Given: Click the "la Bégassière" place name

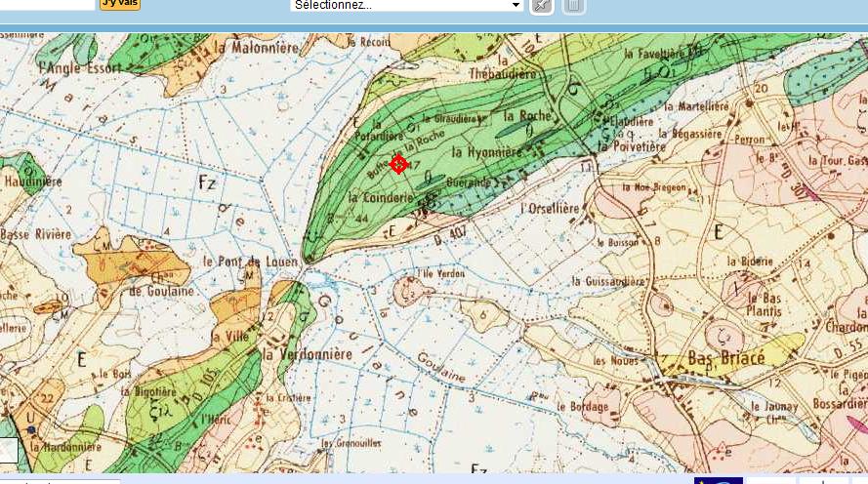Looking at the screenshot, I should click(689, 134).
